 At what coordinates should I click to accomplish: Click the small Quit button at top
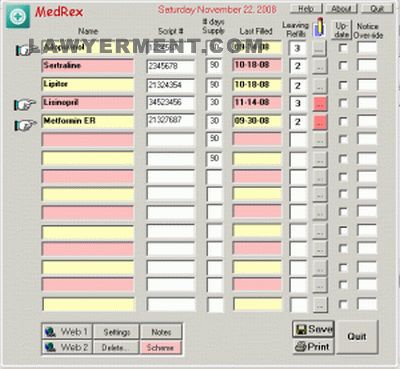tap(377, 8)
